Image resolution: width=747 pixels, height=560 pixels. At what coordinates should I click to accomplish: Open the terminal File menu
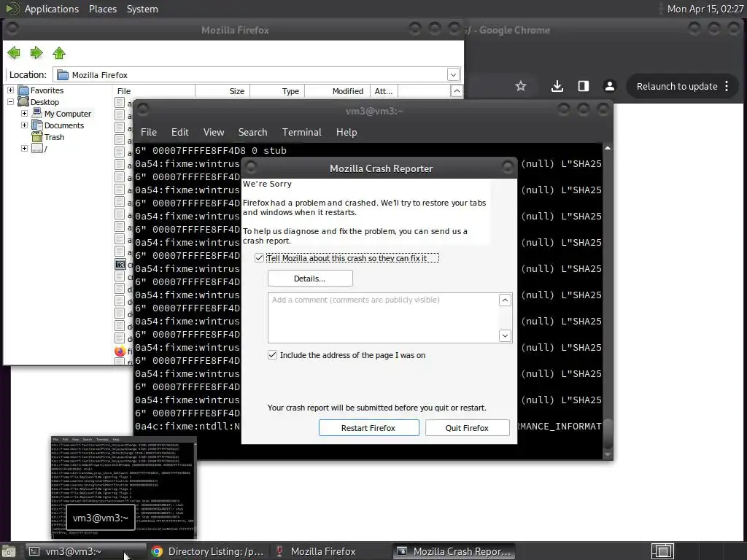coord(149,132)
